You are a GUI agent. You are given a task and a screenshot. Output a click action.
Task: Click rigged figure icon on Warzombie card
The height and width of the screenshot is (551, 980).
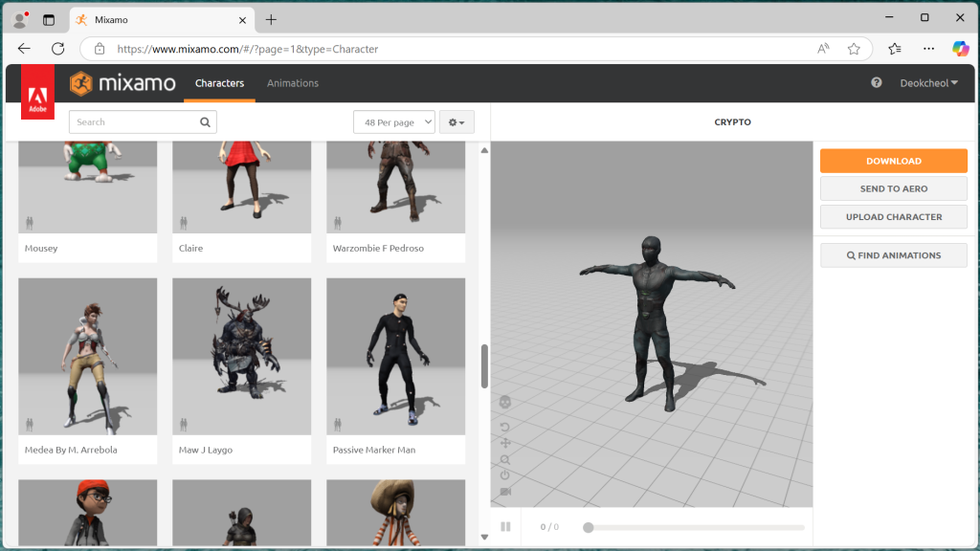338,222
